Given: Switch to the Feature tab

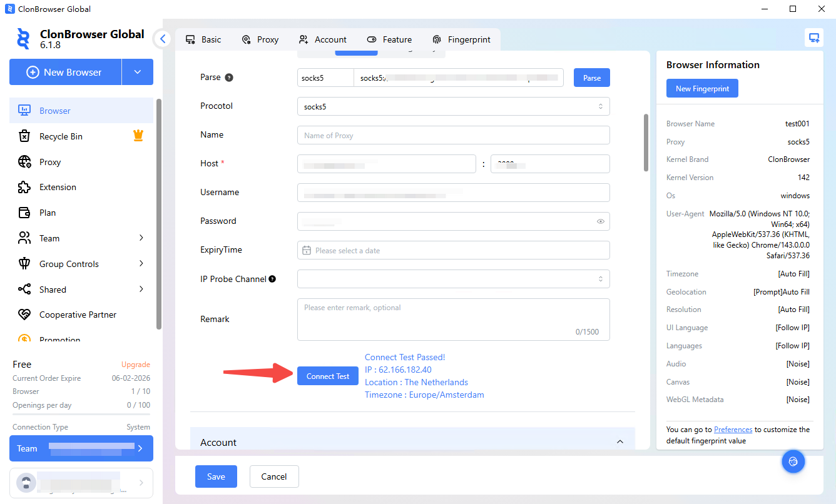Looking at the screenshot, I should pos(389,39).
